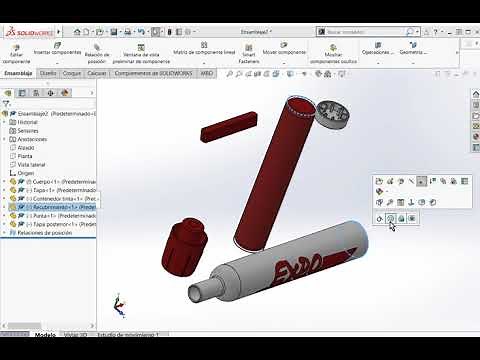Click Mover componente in the ribbon
The height and width of the screenshot is (360, 480).
point(284,48)
